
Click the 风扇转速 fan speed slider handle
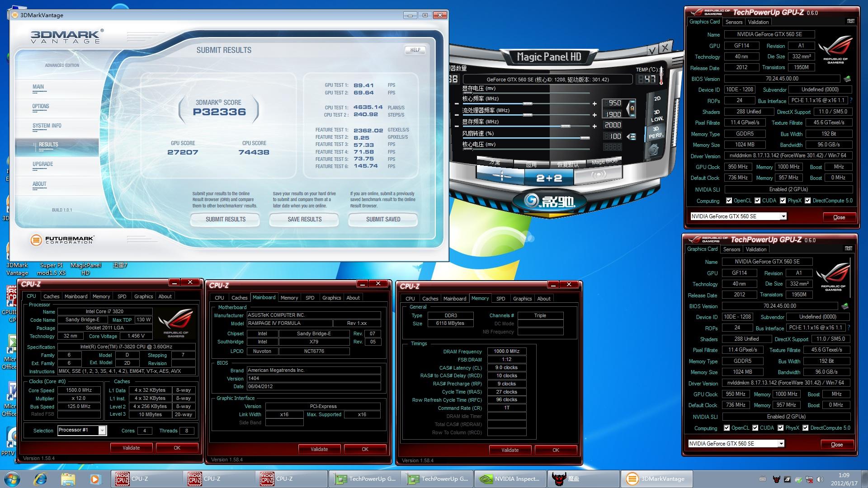585,138
